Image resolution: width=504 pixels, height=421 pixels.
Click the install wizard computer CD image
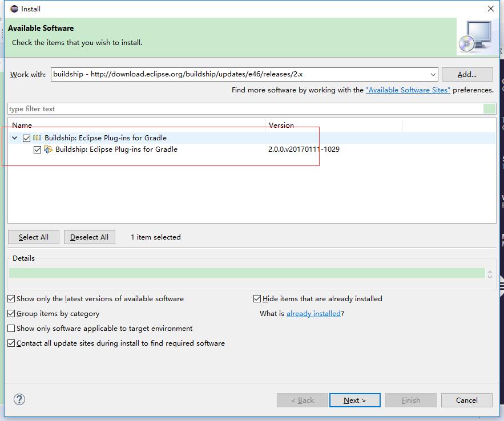[x=476, y=37]
